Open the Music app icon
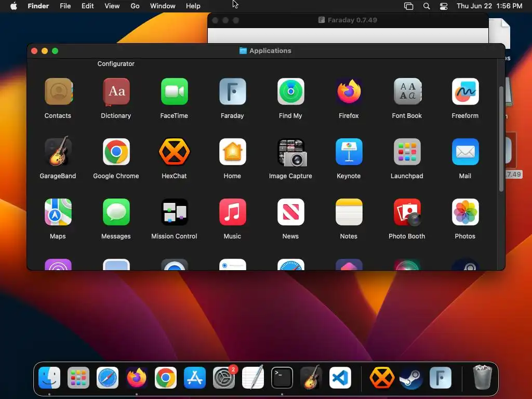Image resolution: width=532 pixels, height=399 pixels. click(x=232, y=212)
